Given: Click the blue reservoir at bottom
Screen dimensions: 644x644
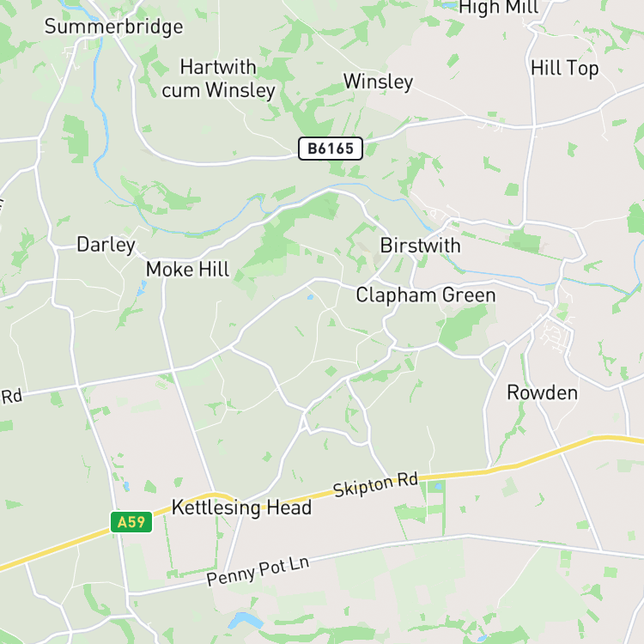Looking at the screenshot, I should click(246, 621).
